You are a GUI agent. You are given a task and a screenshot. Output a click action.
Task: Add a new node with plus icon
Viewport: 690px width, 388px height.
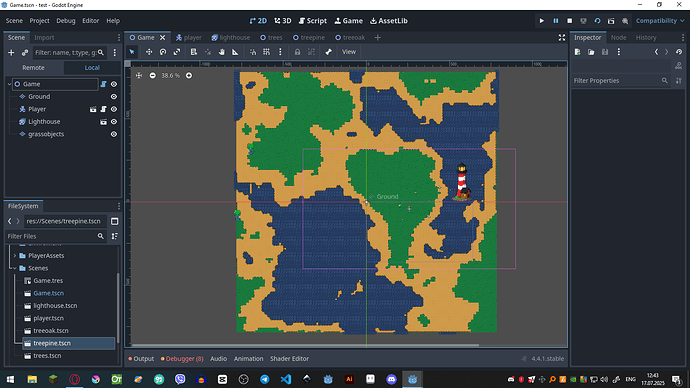(x=11, y=53)
